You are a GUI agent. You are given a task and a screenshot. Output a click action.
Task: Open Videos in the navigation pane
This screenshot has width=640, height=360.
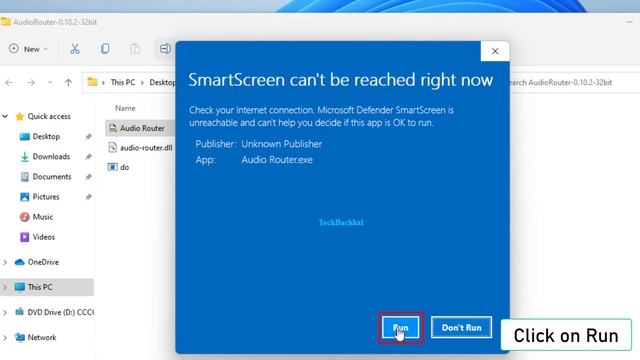click(x=43, y=237)
